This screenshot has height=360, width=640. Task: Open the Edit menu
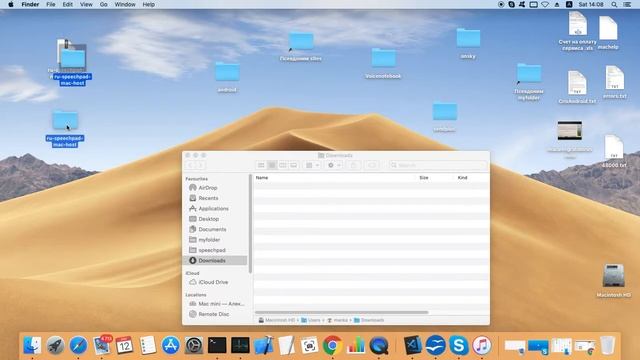point(67,4)
